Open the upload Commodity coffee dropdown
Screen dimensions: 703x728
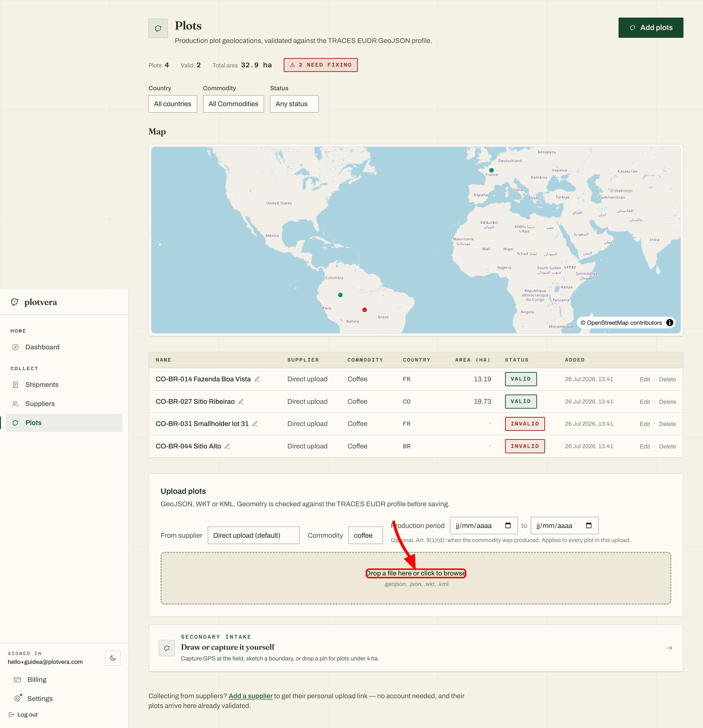pos(365,535)
